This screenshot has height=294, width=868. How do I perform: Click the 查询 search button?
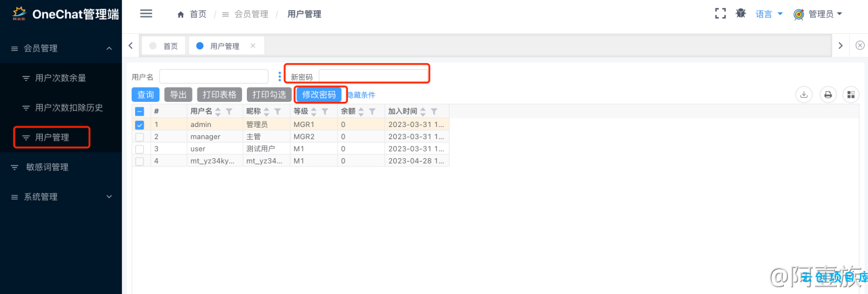146,95
